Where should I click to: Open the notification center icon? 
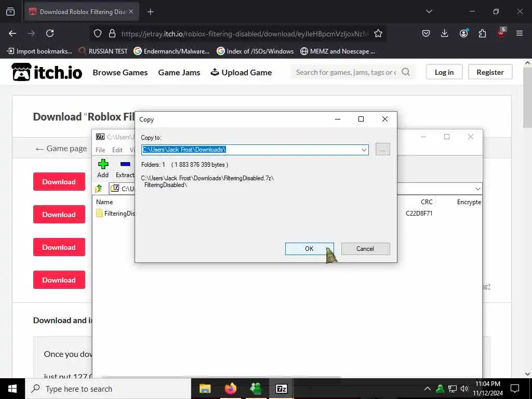tap(515, 389)
